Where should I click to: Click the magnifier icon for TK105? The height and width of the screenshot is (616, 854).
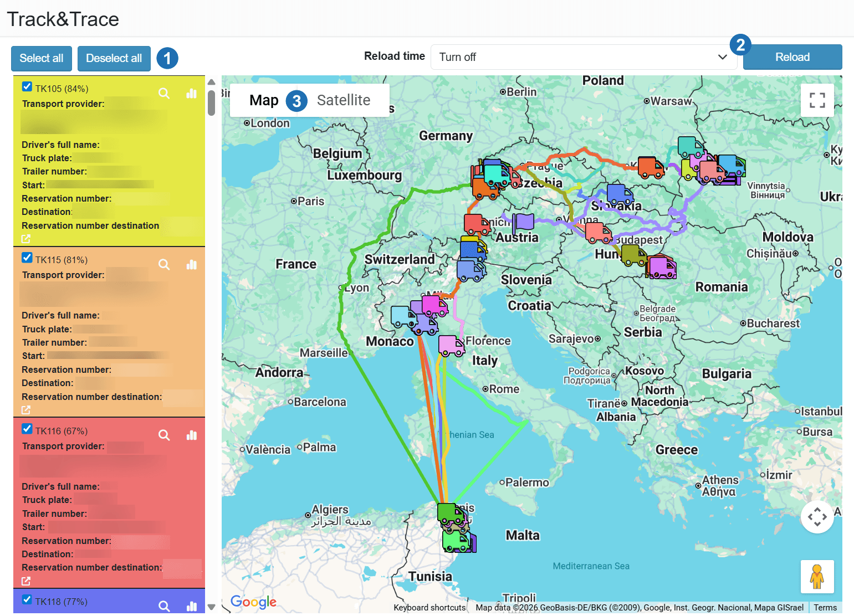tap(164, 93)
